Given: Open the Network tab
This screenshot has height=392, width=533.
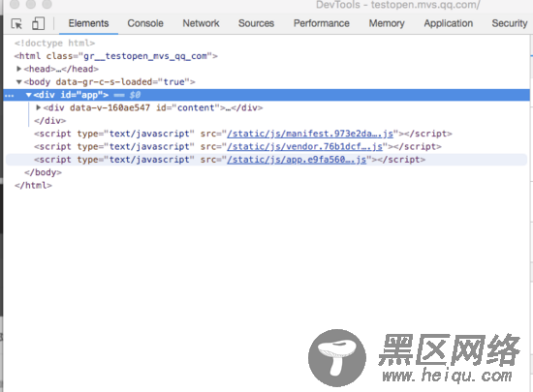Looking at the screenshot, I should point(201,23).
